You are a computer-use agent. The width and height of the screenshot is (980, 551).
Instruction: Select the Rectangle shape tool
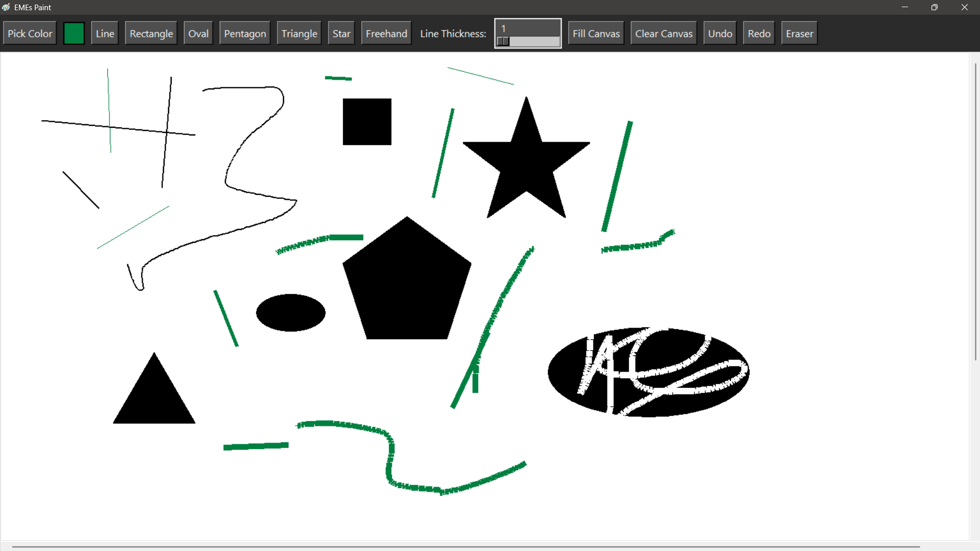(x=150, y=33)
